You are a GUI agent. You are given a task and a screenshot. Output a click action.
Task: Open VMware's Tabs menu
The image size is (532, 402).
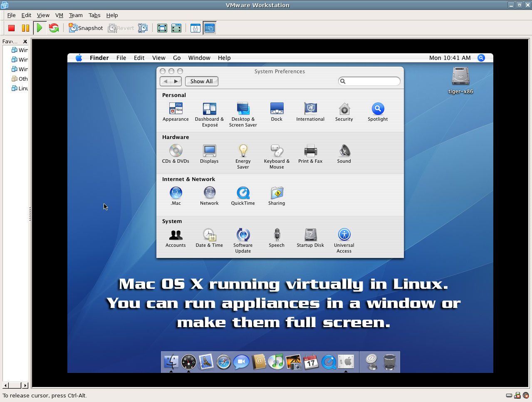tap(94, 15)
